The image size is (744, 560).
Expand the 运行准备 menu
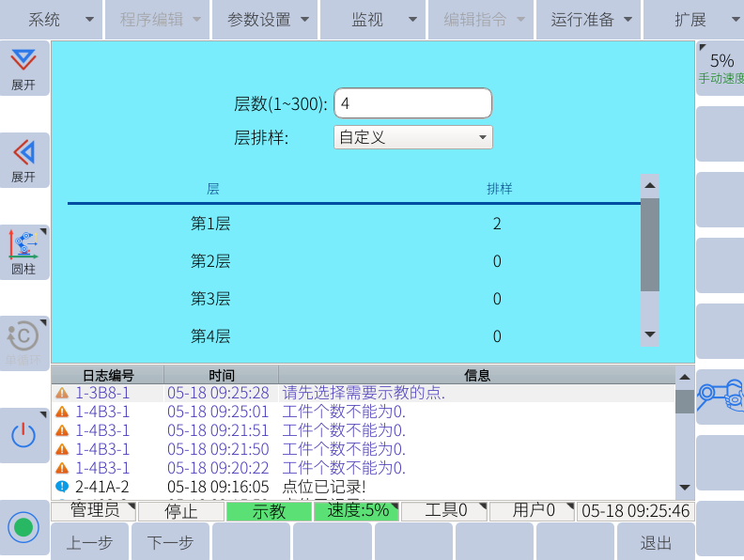(x=590, y=19)
